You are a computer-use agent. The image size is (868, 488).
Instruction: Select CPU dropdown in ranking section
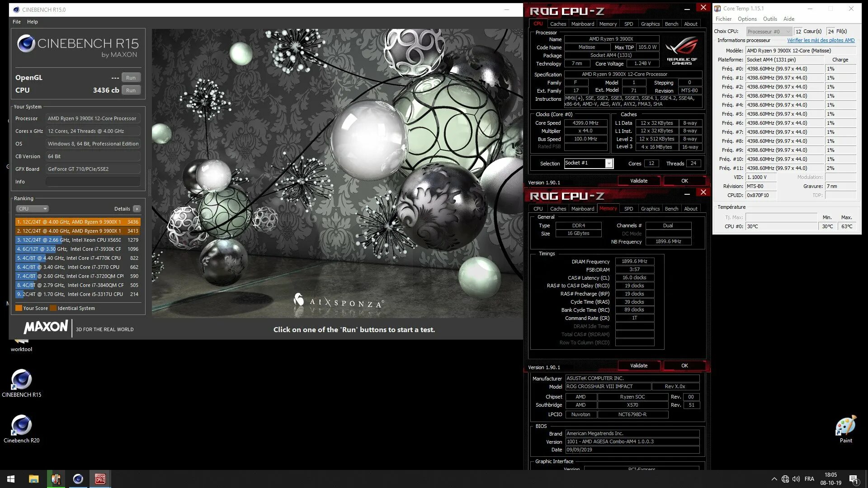32,209
